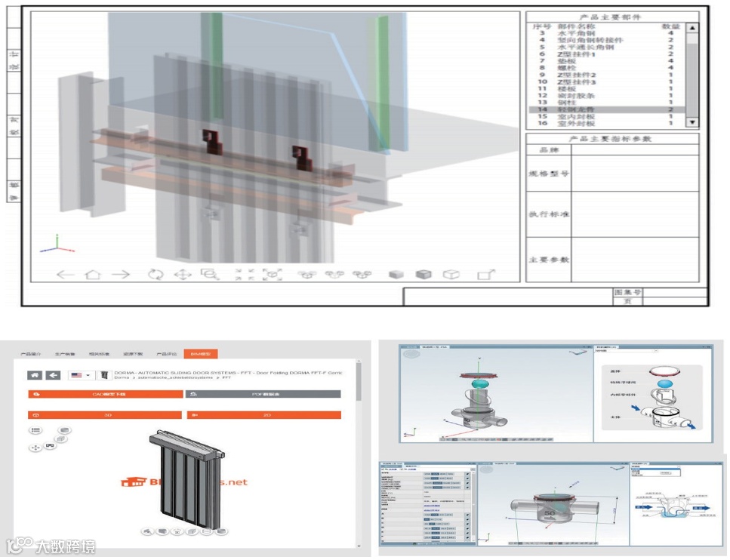Select parts row 3 水平角钢
The image size is (730, 560).
point(607,33)
